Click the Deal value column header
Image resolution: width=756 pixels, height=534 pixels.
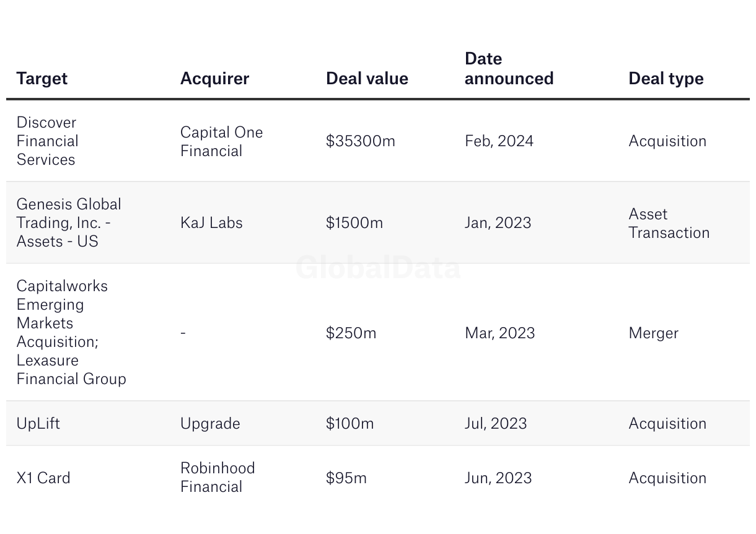click(367, 79)
